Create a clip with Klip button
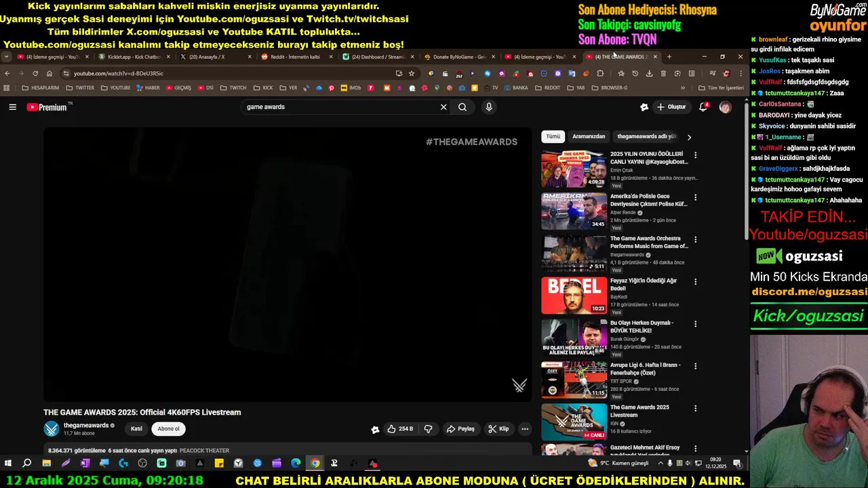 [x=498, y=429]
